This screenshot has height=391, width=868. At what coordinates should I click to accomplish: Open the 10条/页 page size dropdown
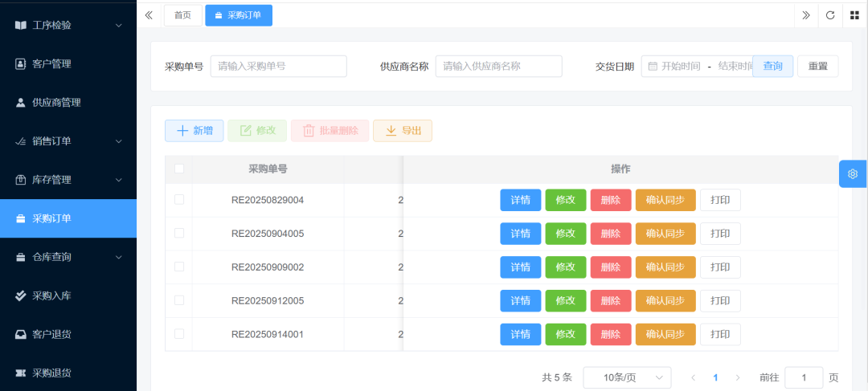click(627, 377)
